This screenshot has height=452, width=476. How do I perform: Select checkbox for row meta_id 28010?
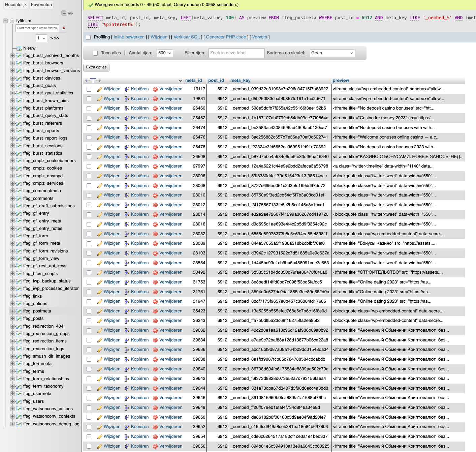(x=89, y=195)
